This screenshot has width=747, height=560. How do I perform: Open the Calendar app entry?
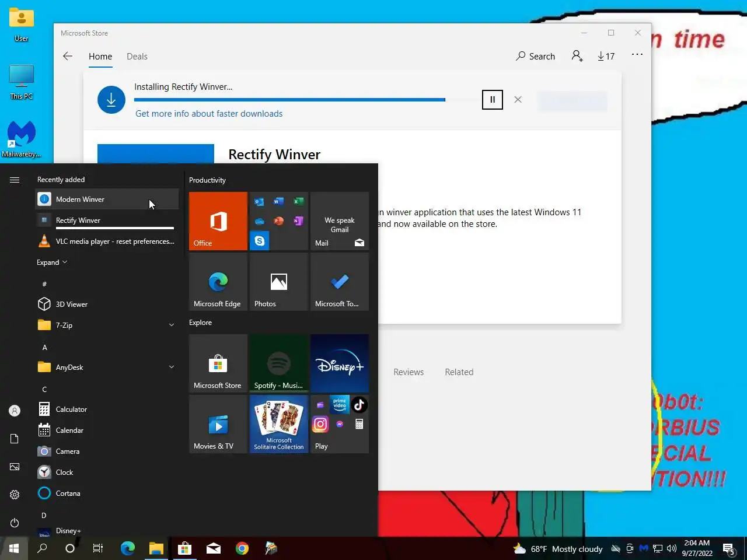[x=107, y=430]
